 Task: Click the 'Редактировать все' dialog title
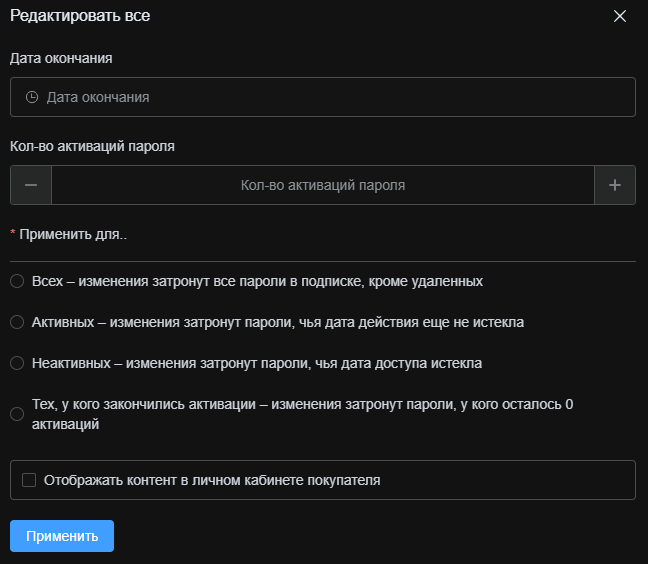pyautogui.click(x=80, y=16)
